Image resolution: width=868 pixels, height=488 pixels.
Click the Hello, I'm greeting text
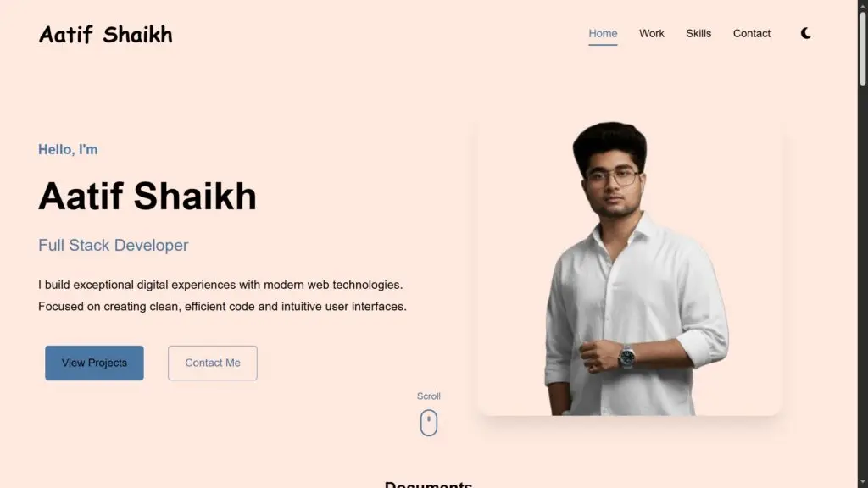[68, 149]
